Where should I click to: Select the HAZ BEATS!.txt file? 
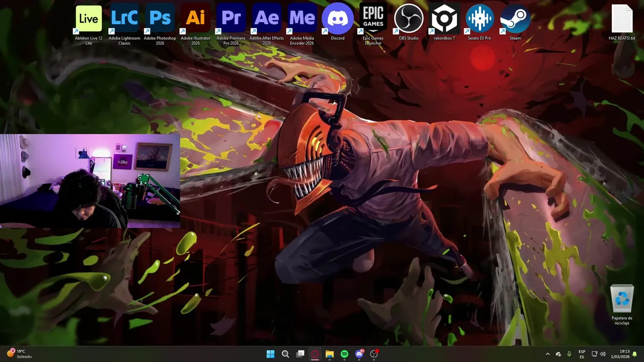click(622, 23)
